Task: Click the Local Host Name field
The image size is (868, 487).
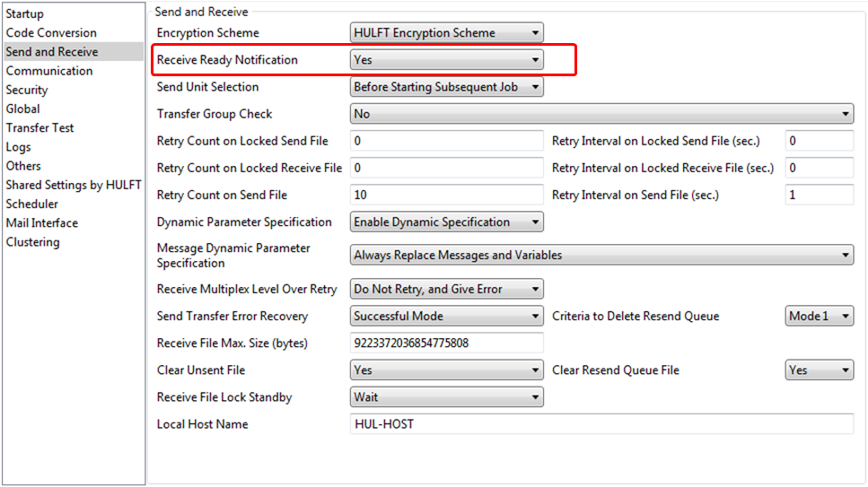Action: [x=601, y=423]
